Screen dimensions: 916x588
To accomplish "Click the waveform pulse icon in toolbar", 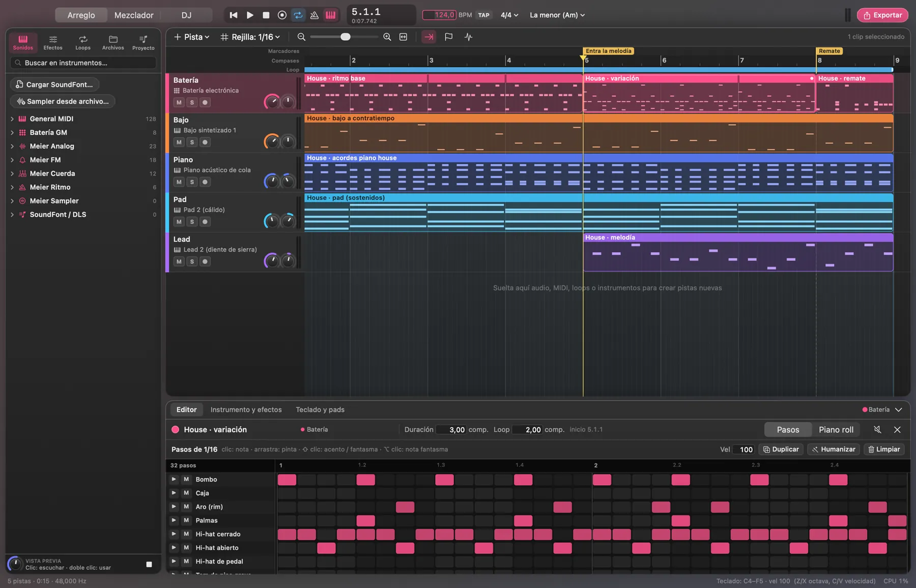I will (x=468, y=37).
